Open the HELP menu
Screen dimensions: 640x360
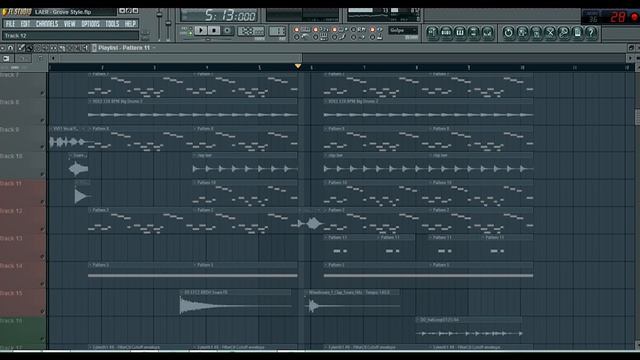coord(130,24)
